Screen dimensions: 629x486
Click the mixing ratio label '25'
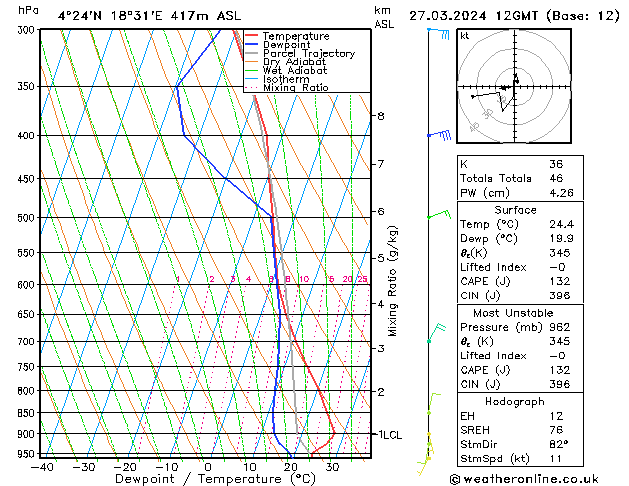point(362,279)
